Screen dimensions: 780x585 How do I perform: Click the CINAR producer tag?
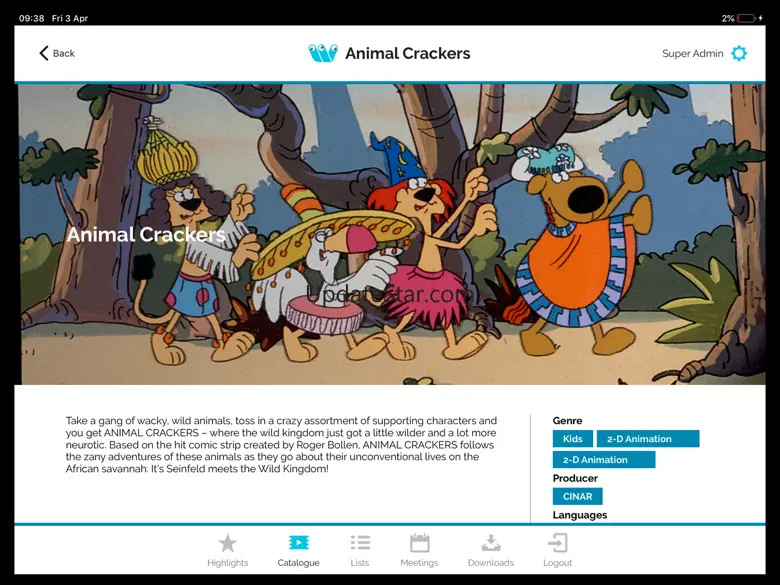[578, 496]
